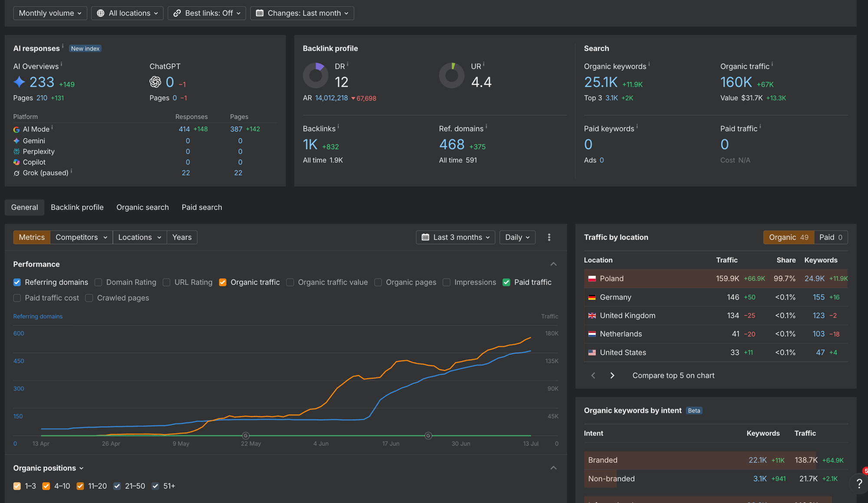
Task: Enable the Paid traffic cost checkbox
Action: click(x=17, y=298)
